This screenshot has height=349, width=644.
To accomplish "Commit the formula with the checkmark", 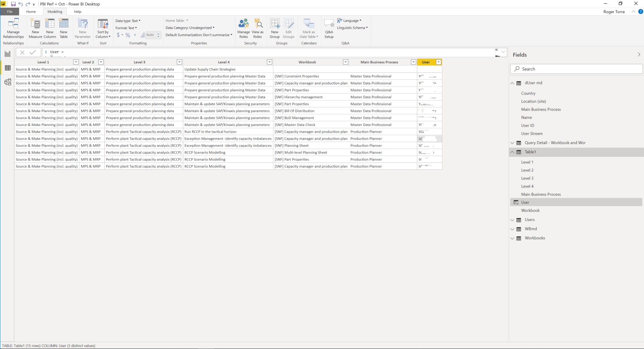I will [x=33, y=52].
